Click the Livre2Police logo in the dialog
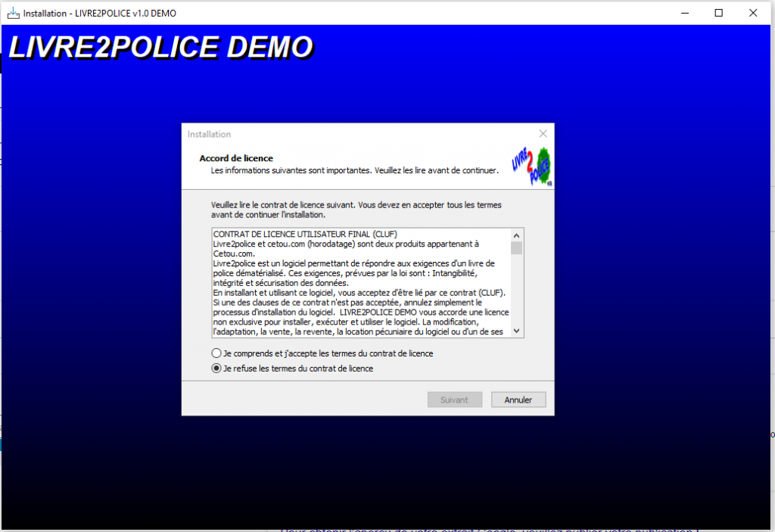775x532 pixels. click(533, 164)
